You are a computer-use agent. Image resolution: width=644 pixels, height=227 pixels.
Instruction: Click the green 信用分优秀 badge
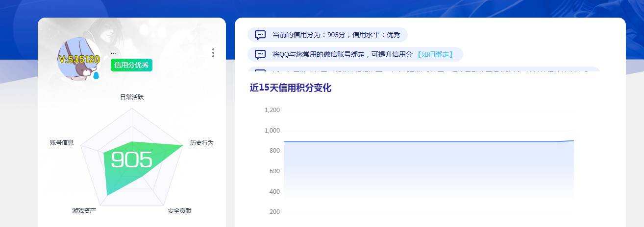[x=131, y=65]
